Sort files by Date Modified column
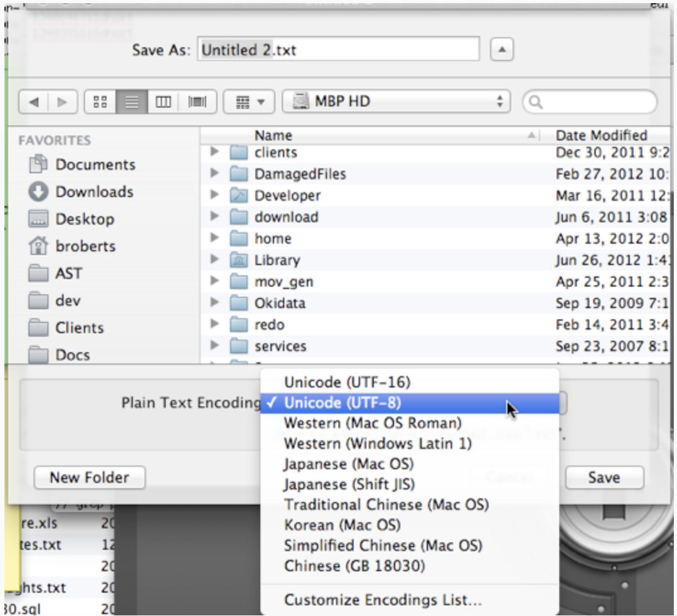This screenshot has height=616, width=677. tap(601, 135)
